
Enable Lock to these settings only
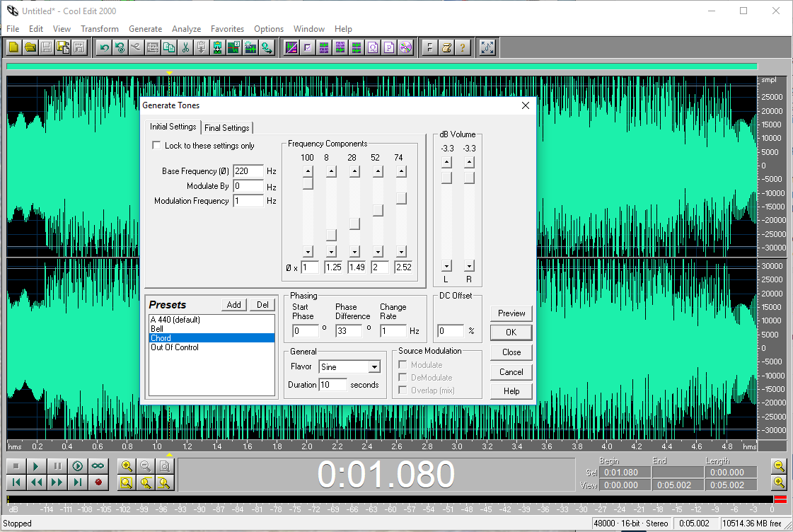pyautogui.click(x=156, y=145)
